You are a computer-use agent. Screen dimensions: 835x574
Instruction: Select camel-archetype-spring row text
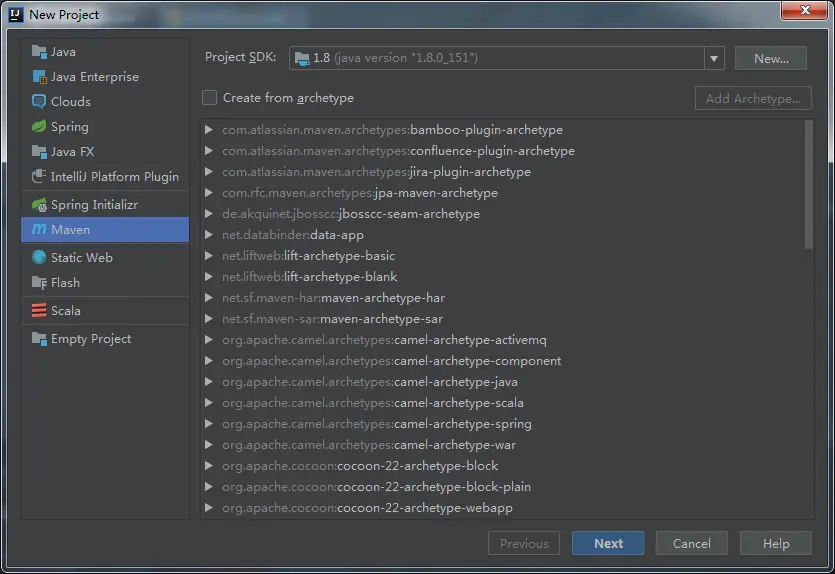pyautogui.click(x=376, y=424)
